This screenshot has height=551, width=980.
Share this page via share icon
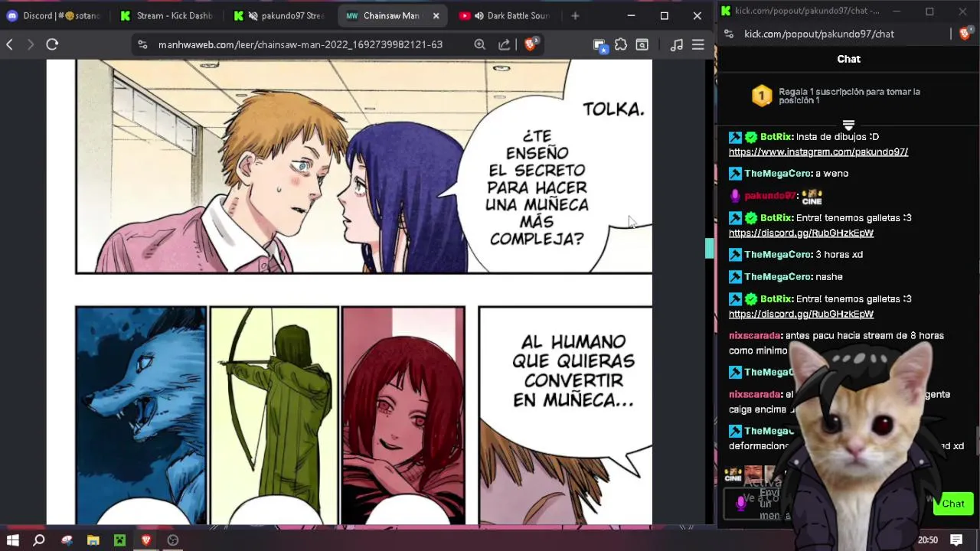point(504,44)
